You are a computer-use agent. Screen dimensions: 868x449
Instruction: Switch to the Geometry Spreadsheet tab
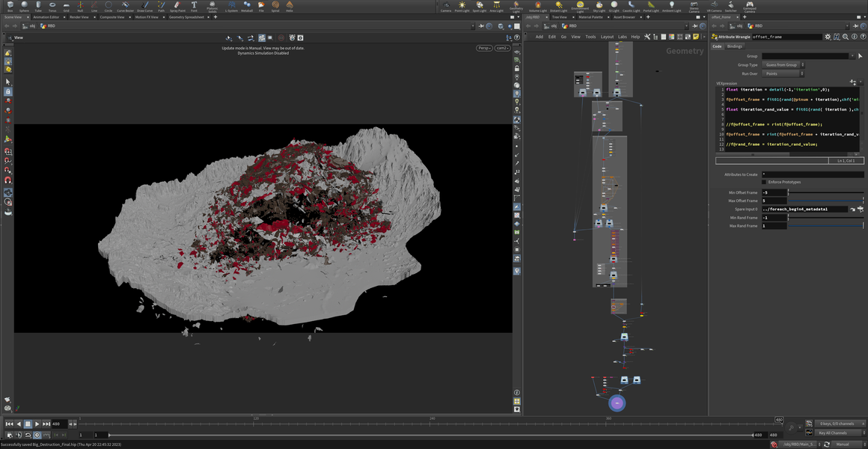(x=186, y=16)
